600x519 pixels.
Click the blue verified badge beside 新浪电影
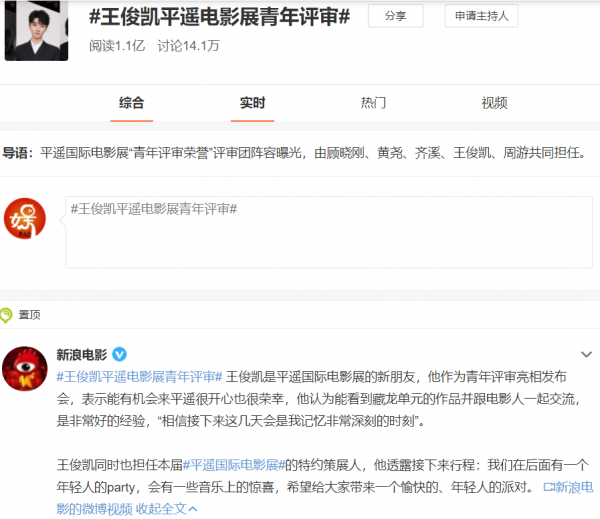pos(119,355)
